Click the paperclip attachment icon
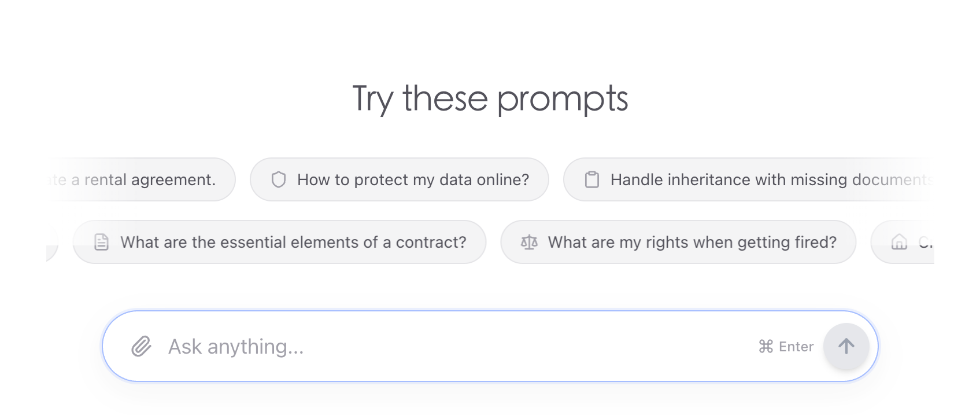Image resolution: width=980 pixels, height=415 pixels. click(140, 346)
